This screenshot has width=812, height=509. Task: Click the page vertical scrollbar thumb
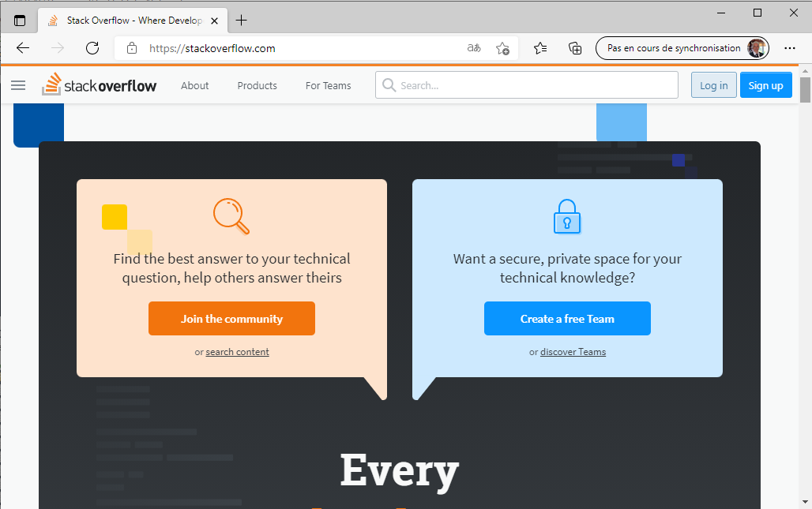click(x=805, y=90)
